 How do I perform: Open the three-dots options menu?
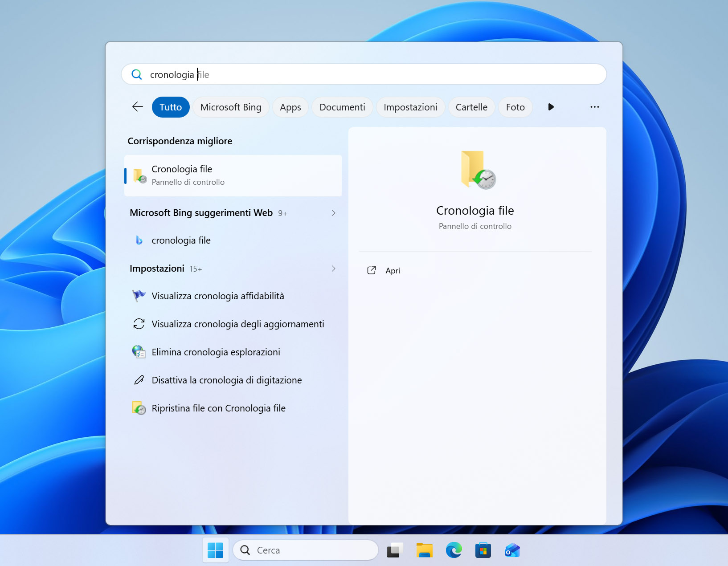coord(594,107)
